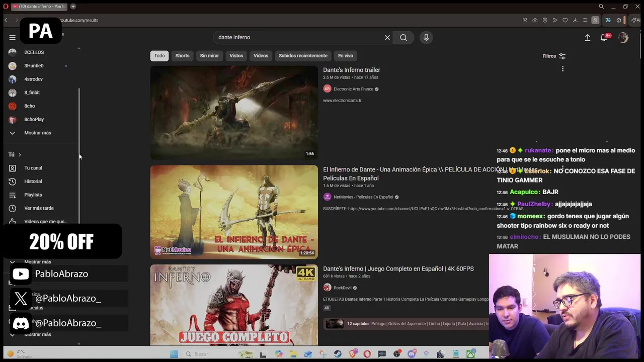Open Playlists in sidebar
The height and width of the screenshot is (362, 644).
pos(34,195)
